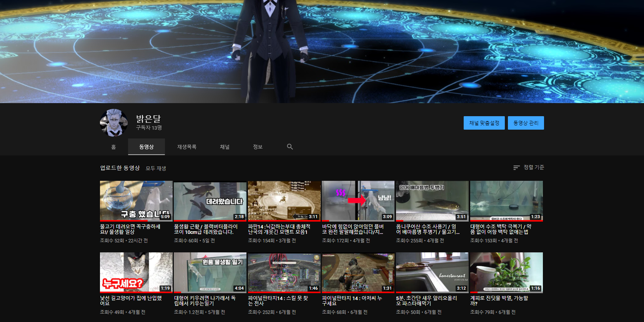Screen dimensions: 644x322
Task: Open the homestaurant cooking video thumbnail
Action: [432, 273]
